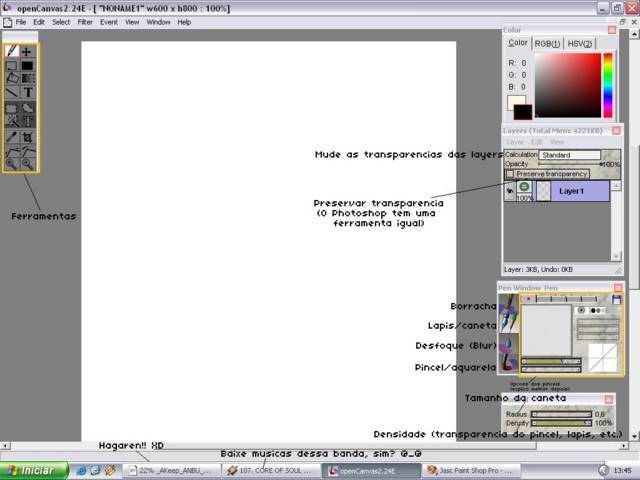The height and width of the screenshot is (480, 640).
Task: Open the File menu
Action: click(21, 22)
